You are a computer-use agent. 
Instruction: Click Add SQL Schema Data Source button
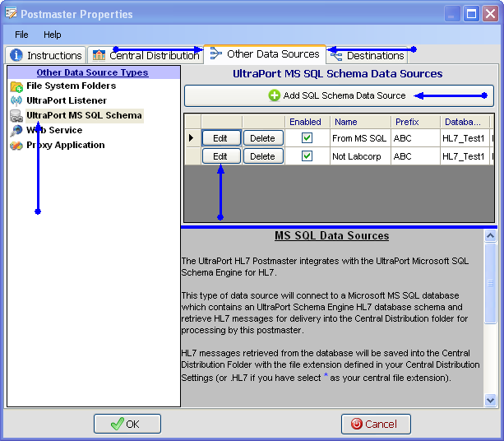[x=338, y=95]
